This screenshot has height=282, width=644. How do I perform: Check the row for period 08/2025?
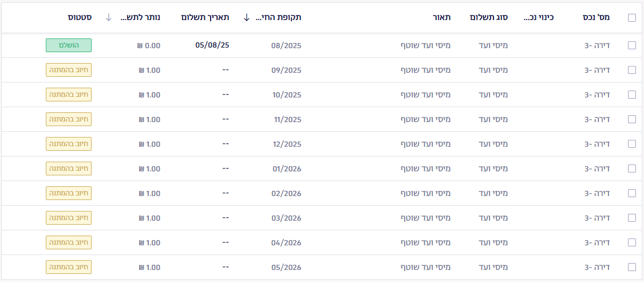[631, 45]
